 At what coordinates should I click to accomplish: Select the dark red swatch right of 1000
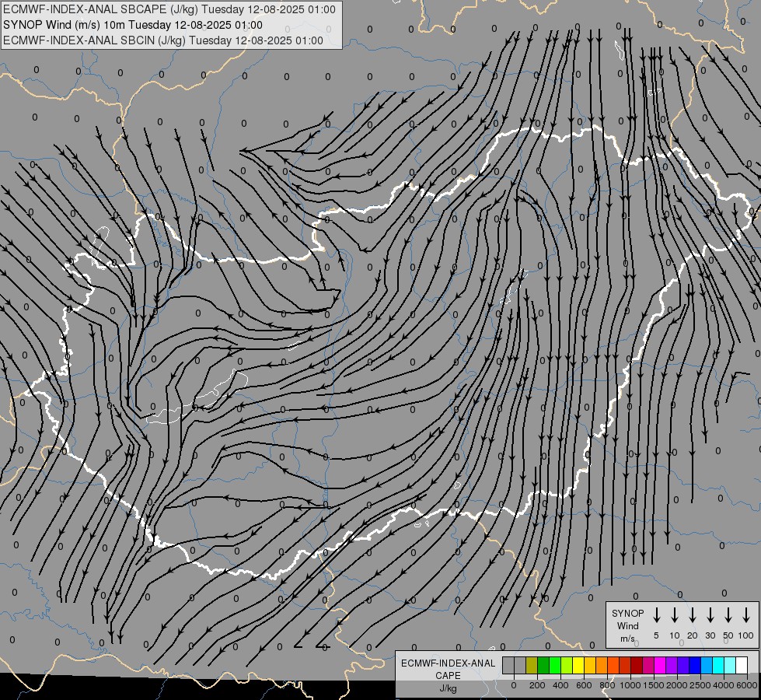coord(637,665)
